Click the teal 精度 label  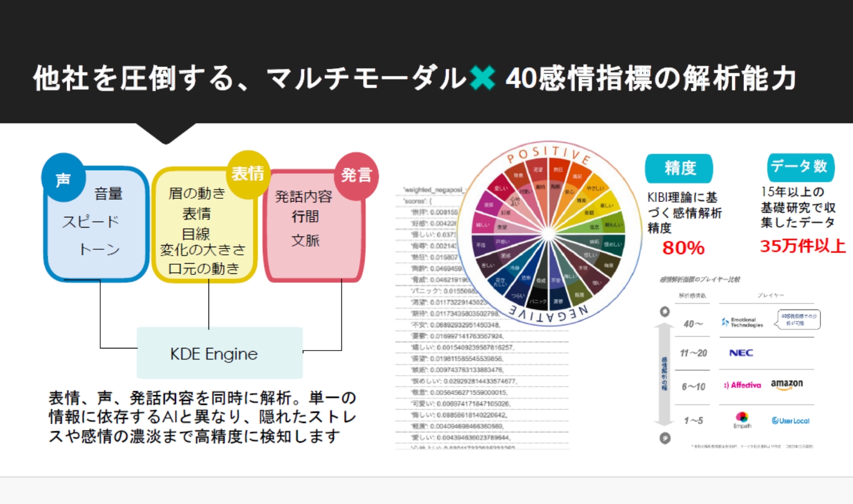(x=679, y=168)
